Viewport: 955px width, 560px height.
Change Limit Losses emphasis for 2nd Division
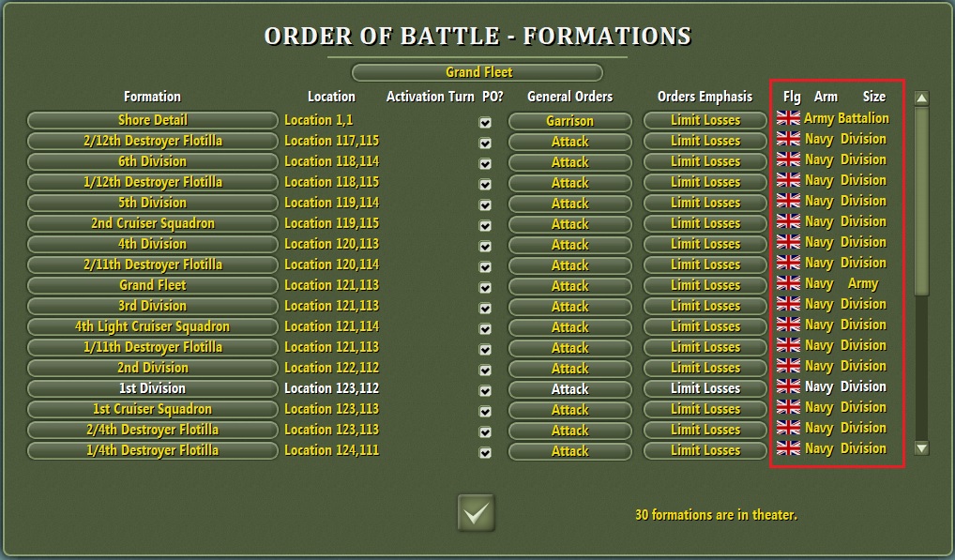pyautogui.click(x=705, y=368)
